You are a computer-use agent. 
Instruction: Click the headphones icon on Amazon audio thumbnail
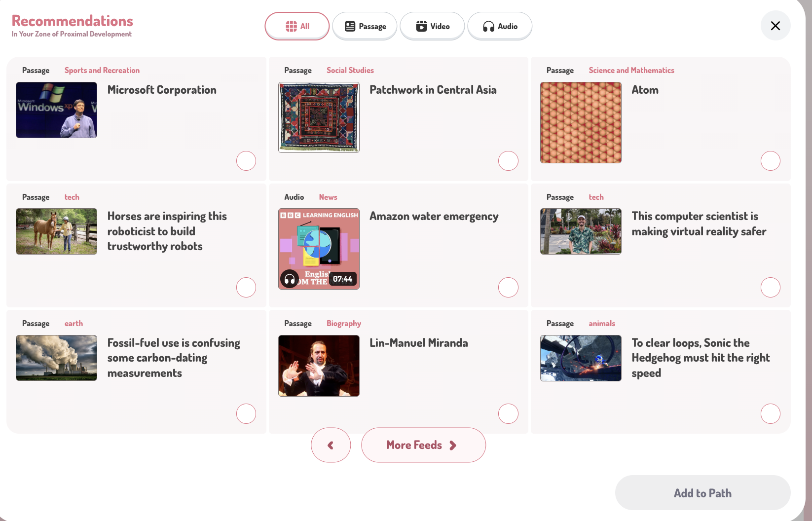click(x=290, y=279)
